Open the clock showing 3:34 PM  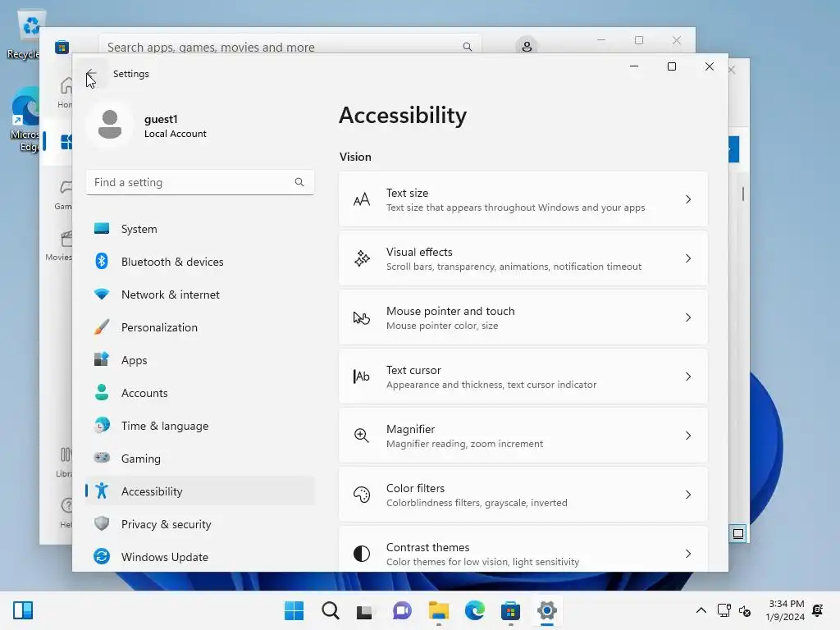click(785, 610)
